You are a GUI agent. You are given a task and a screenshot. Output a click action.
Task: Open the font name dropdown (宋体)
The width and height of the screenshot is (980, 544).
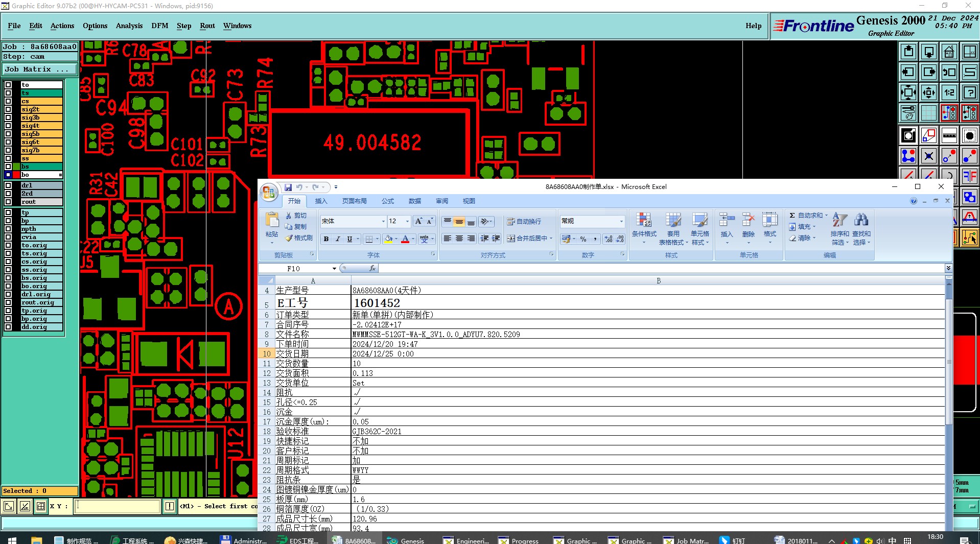click(383, 221)
